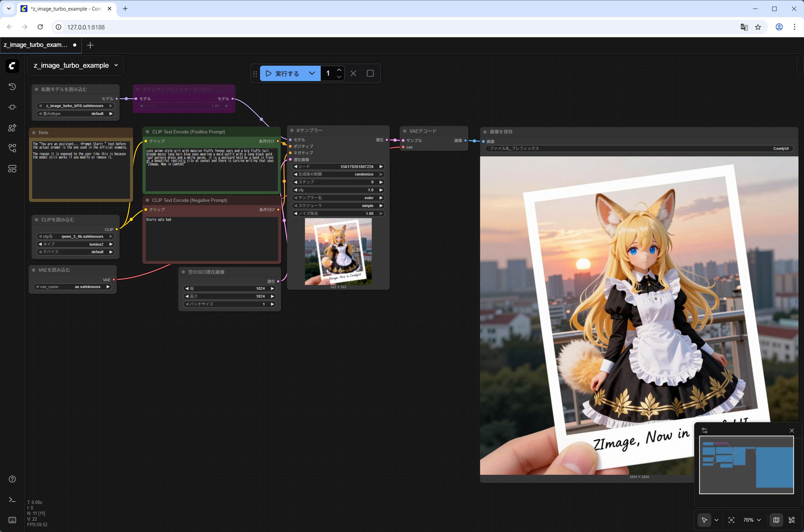804x532 pixels.
Task: Toggle link visibility icon
Action: point(792,520)
